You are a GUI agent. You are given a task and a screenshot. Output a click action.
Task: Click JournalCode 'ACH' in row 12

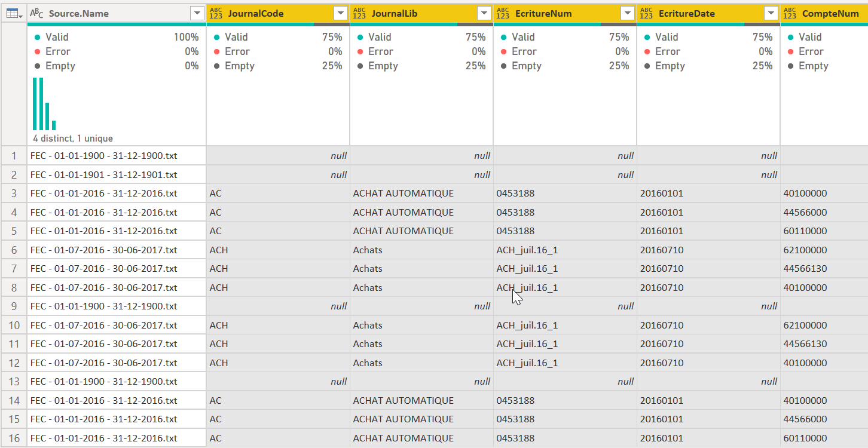click(x=278, y=363)
